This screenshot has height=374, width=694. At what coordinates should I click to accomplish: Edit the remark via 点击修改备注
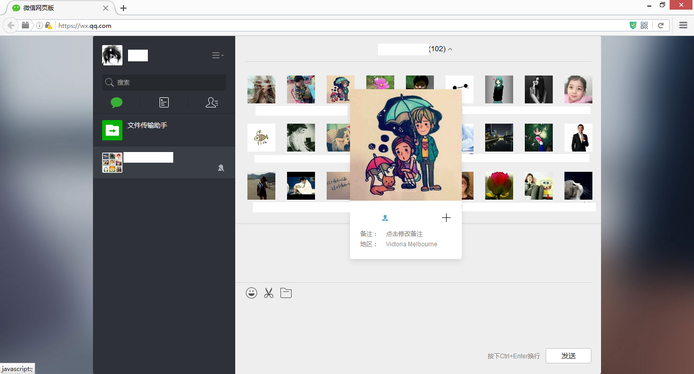coord(404,234)
